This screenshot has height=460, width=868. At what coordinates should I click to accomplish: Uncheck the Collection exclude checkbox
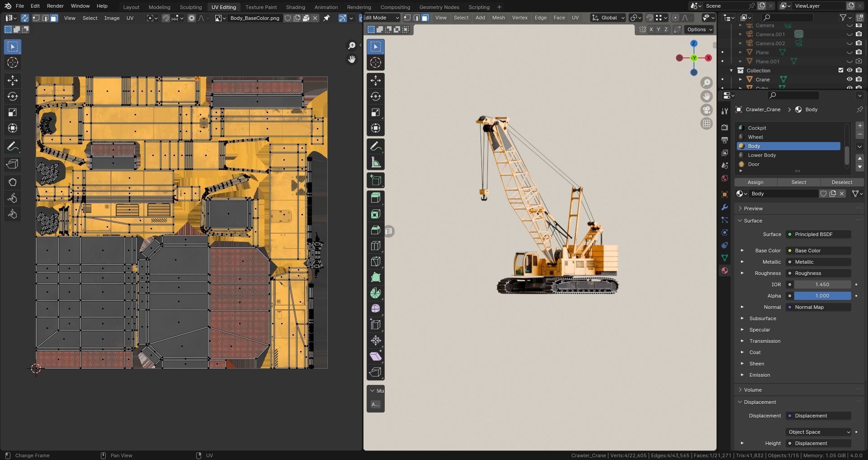point(840,70)
